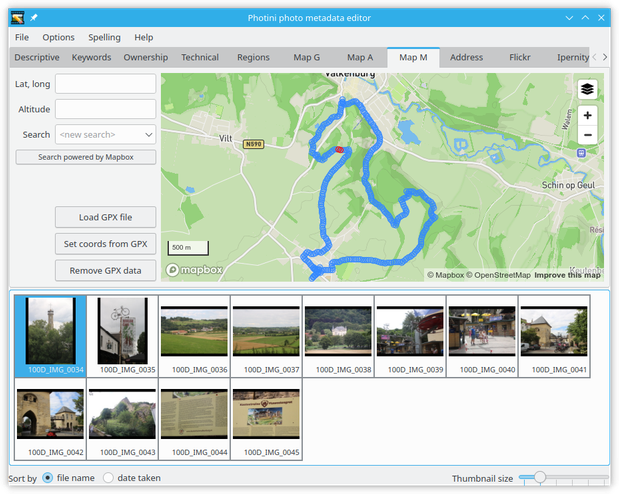
Task: Select thumbnail 100D_IMG_0039
Action: [x=410, y=336]
